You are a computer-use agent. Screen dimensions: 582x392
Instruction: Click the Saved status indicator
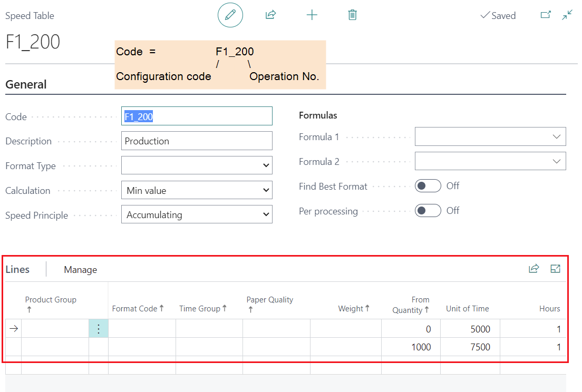tap(498, 16)
